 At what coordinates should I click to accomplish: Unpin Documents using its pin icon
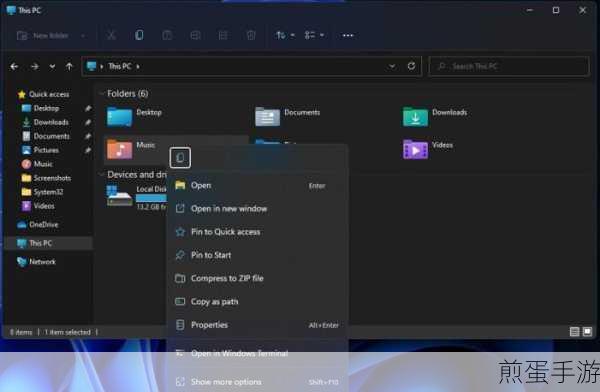coord(88,136)
